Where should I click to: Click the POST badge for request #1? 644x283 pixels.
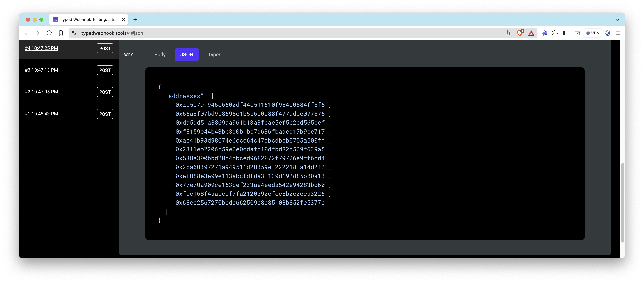point(105,114)
